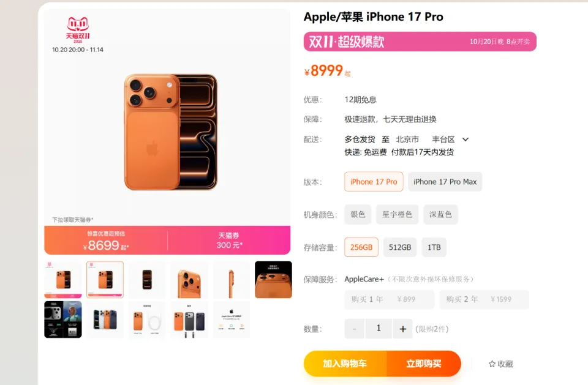This screenshot has width=588, height=385.
Task: Choose the 1TB storage capacity
Action: coord(434,247)
